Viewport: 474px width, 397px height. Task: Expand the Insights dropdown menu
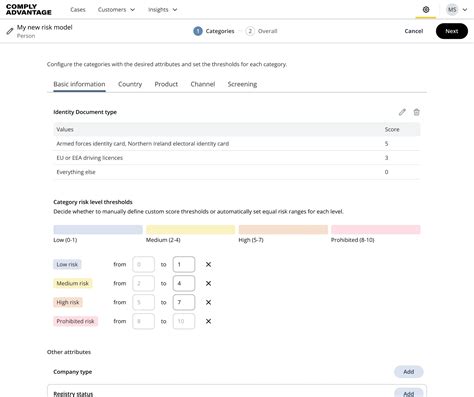[x=162, y=10]
